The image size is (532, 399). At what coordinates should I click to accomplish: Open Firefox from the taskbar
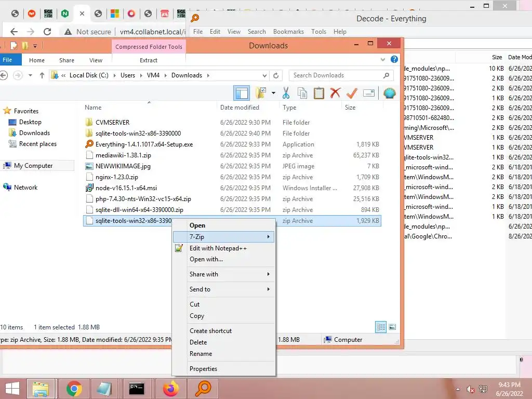170,389
